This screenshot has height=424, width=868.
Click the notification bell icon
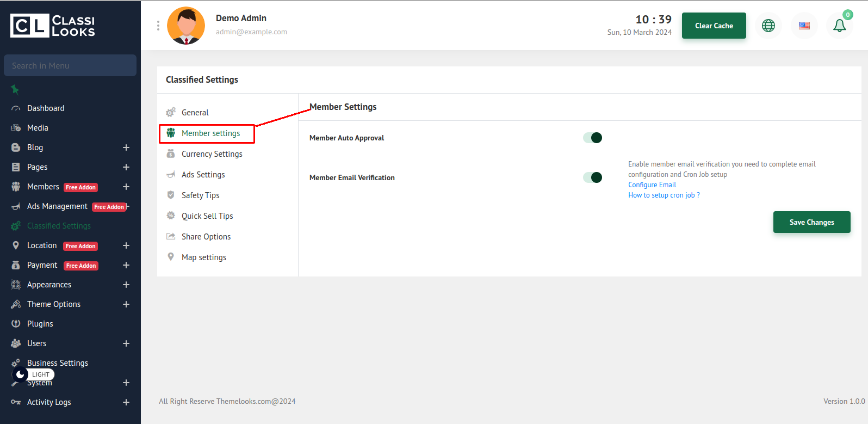point(839,26)
